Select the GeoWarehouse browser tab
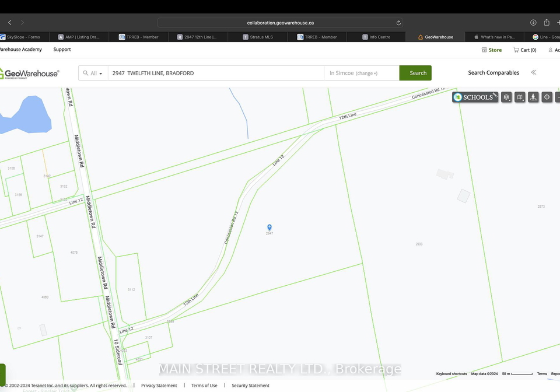Image resolution: width=560 pixels, height=392 pixels. click(435, 37)
